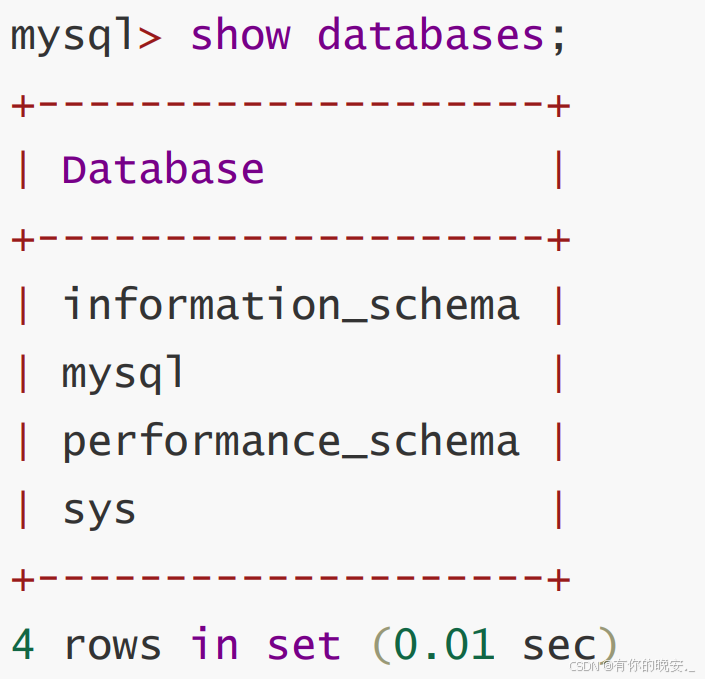The height and width of the screenshot is (679, 705).
Task: Click the mysql> prompt text
Action: 85,36
